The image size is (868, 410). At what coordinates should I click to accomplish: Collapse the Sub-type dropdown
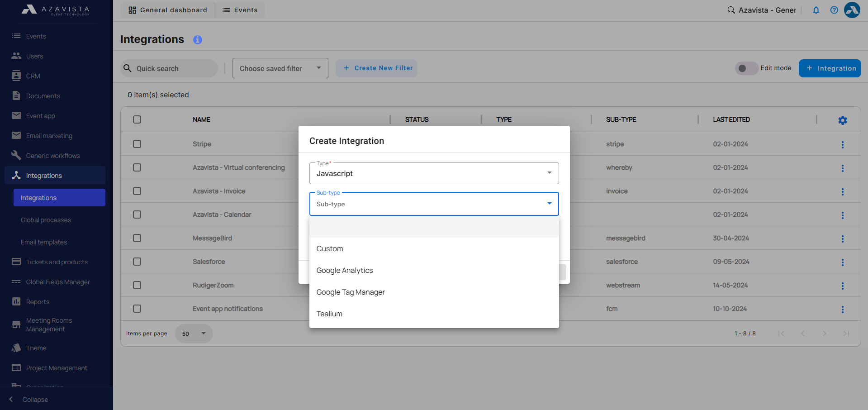point(434,204)
